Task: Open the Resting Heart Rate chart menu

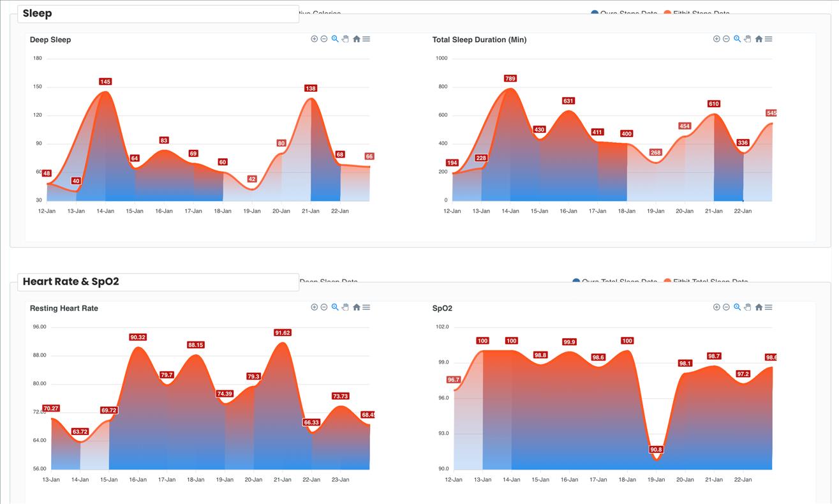Action: coord(366,308)
